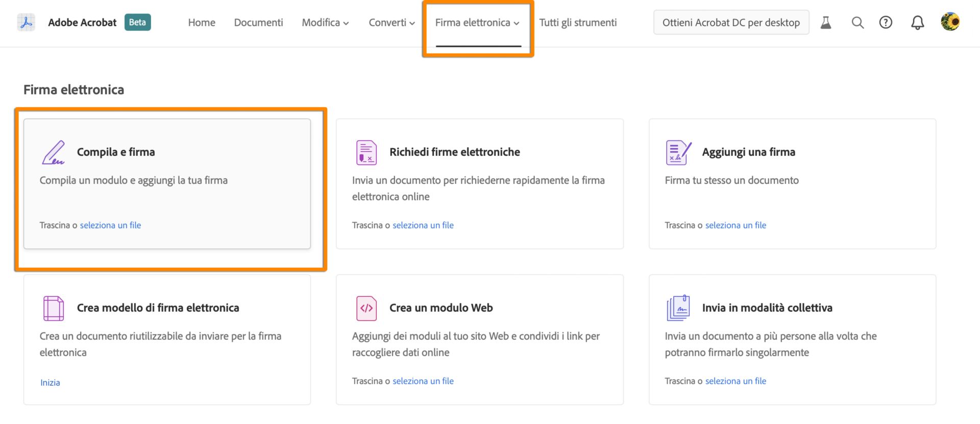The image size is (980, 424).
Task: Click the Firma elettronica page heading
Action: (x=74, y=89)
